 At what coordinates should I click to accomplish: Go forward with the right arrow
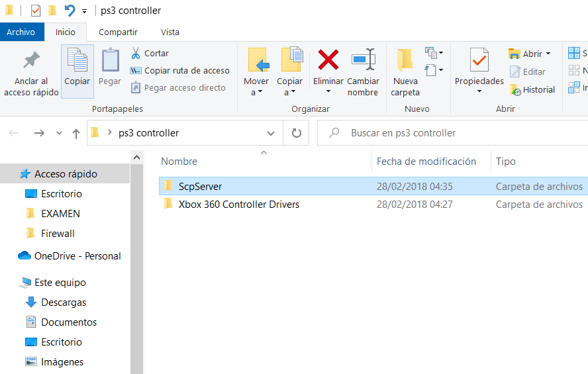[39, 133]
